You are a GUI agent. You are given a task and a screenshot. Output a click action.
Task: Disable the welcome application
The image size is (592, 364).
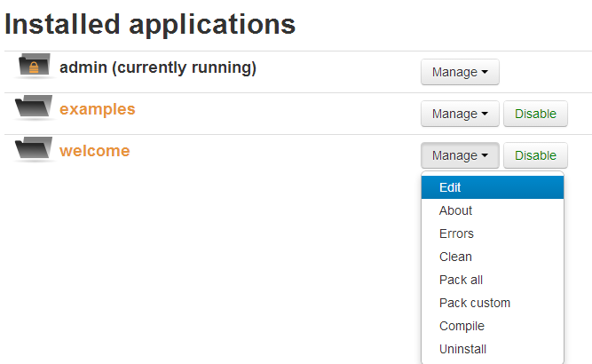point(535,155)
